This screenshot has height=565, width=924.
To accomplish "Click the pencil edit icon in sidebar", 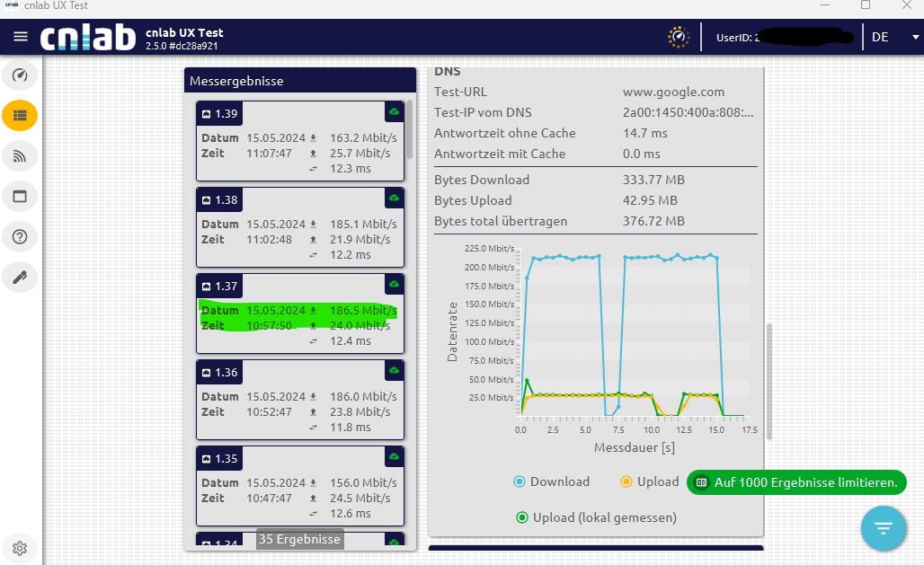I will coord(20,277).
